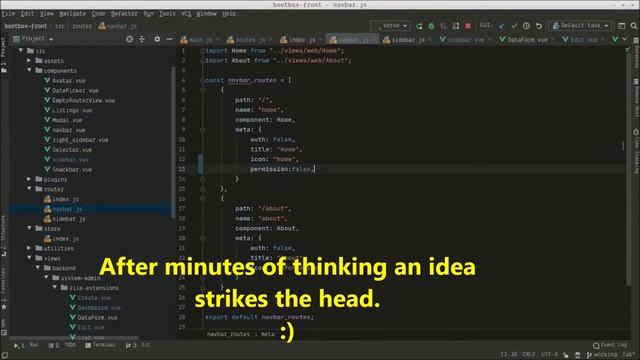
Task: Expand the plugins folder
Action: pyautogui.click(x=29, y=179)
